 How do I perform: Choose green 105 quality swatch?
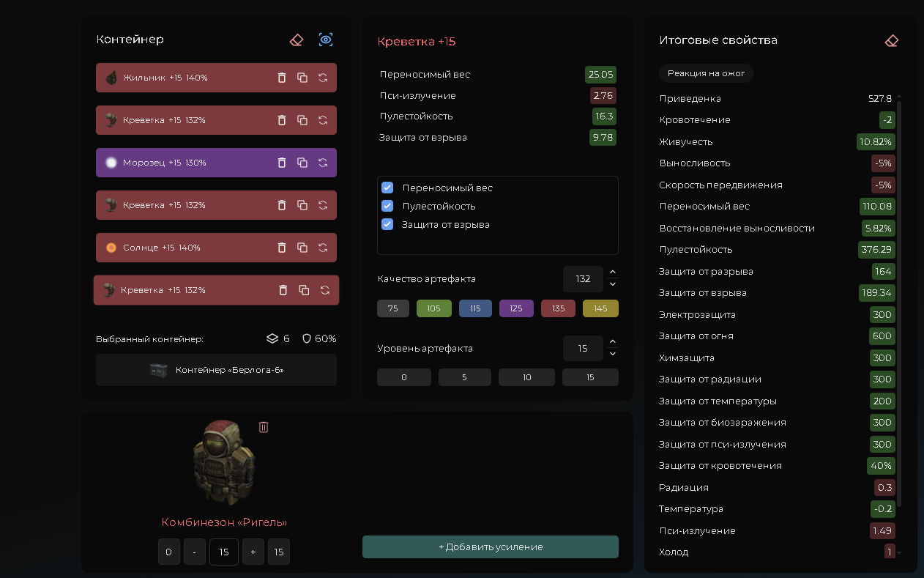point(434,308)
